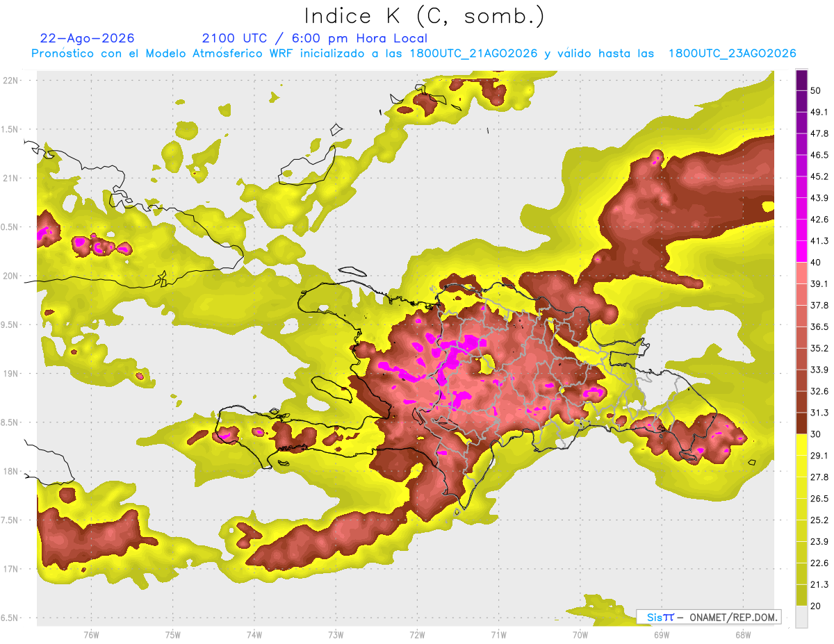The width and height of the screenshot is (834, 644).
Task: Click the '17N' latitude label
Action: tap(10, 569)
